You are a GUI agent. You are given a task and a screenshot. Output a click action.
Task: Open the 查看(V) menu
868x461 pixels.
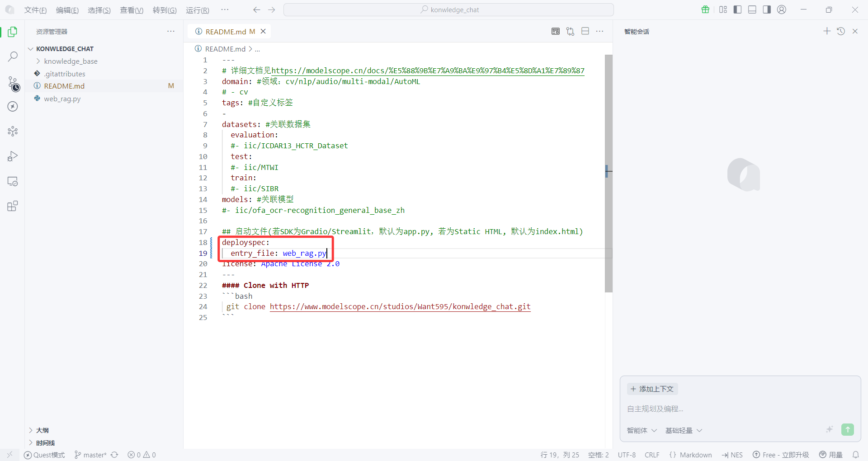[x=132, y=10]
